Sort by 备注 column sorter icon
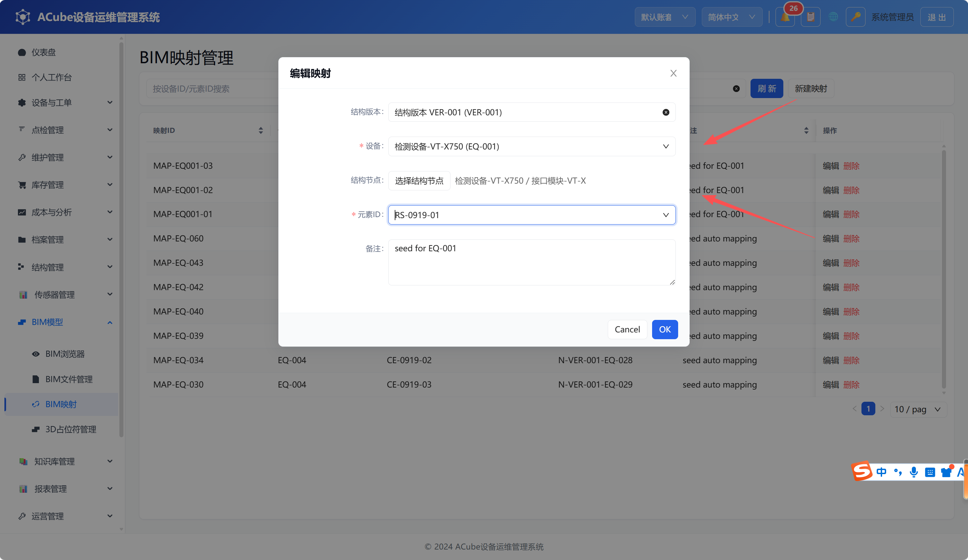968x560 pixels. click(806, 131)
